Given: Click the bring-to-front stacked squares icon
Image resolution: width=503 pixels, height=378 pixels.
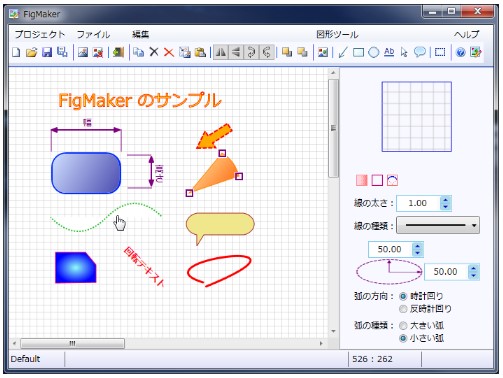Looking at the screenshot, I should point(287,52).
